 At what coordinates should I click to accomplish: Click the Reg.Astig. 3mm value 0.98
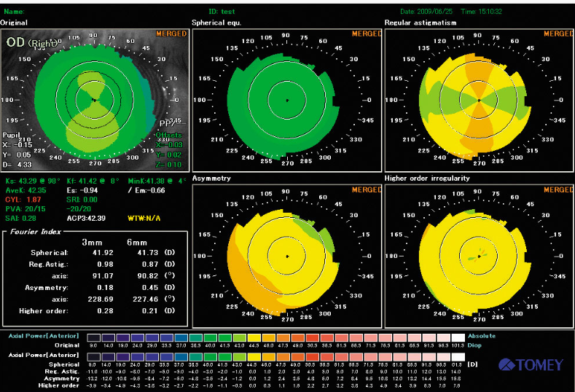pyautogui.click(x=105, y=264)
